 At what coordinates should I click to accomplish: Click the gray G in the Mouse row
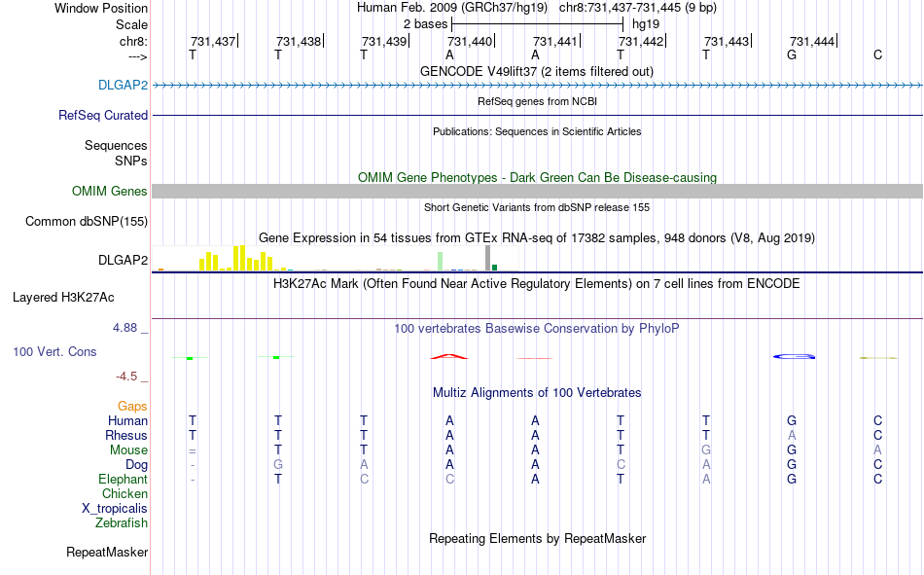pos(706,449)
